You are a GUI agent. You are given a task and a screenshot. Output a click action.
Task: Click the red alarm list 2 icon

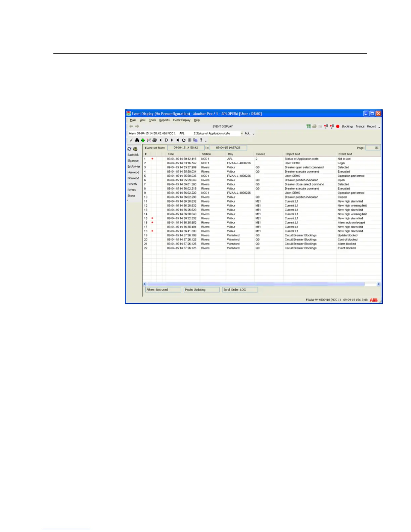(332, 127)
